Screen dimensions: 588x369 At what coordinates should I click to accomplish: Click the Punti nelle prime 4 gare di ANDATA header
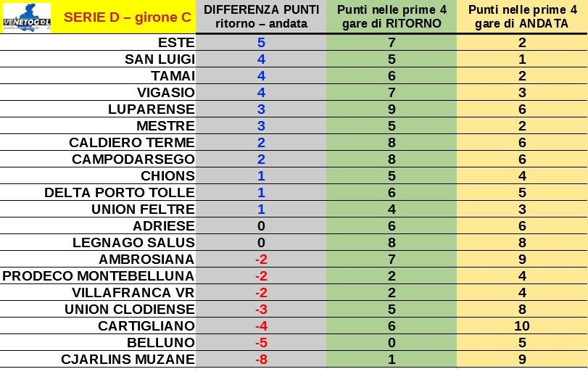[522, 17]
